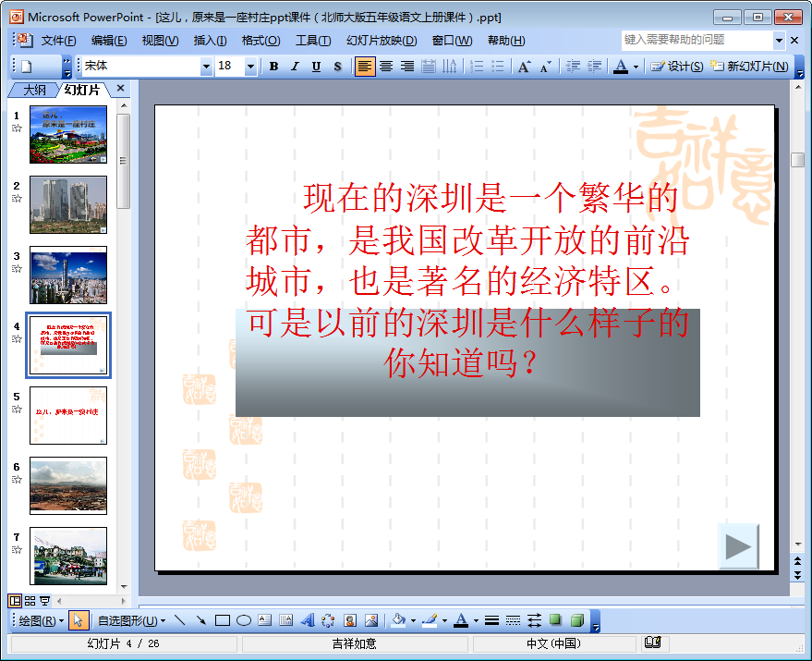812x661 pixels.
Task: Open the font name 宋体 dropdown
Action: (x=206, y=67)
